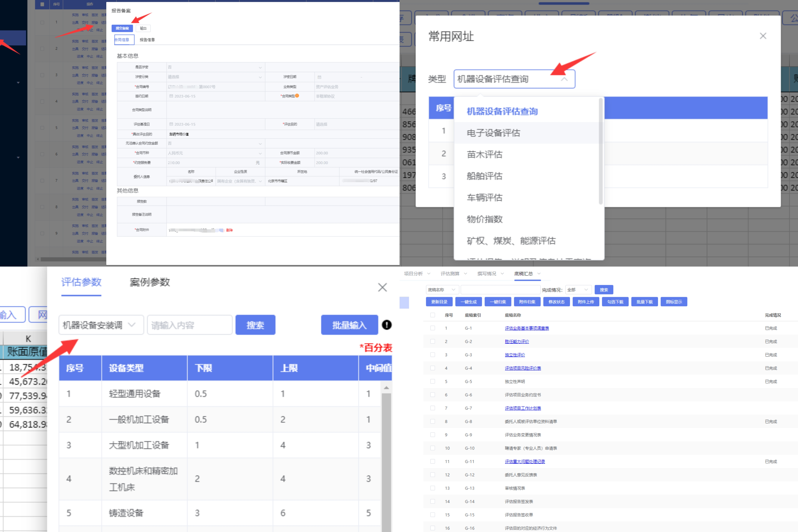This screenshot has width=798, height=532.
Task: Click the 具体评估目的 input field
Action: [283, 134]
